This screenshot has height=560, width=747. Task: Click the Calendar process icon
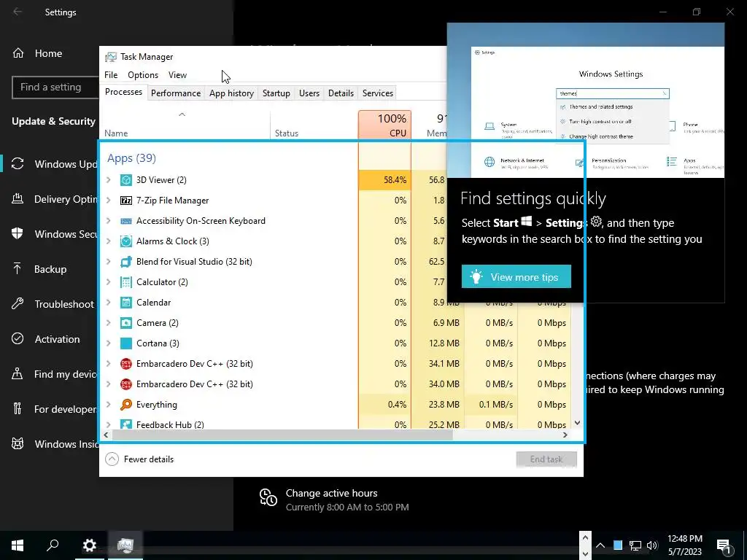(x=125, y=303)
